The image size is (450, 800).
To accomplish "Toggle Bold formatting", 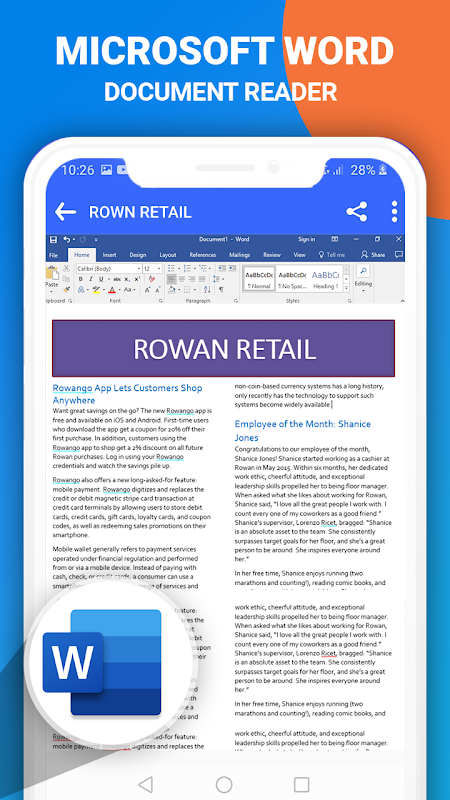I will click(81, 279).
